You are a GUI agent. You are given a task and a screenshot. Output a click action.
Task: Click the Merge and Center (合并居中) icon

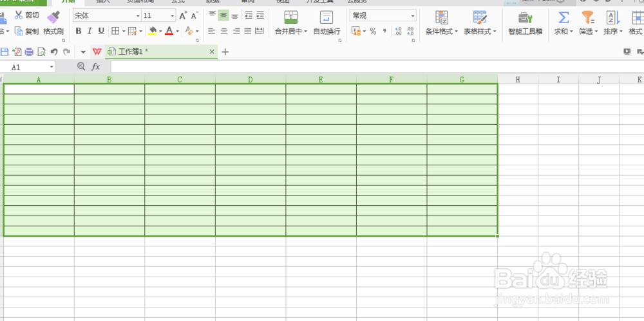tap(291, 17)
